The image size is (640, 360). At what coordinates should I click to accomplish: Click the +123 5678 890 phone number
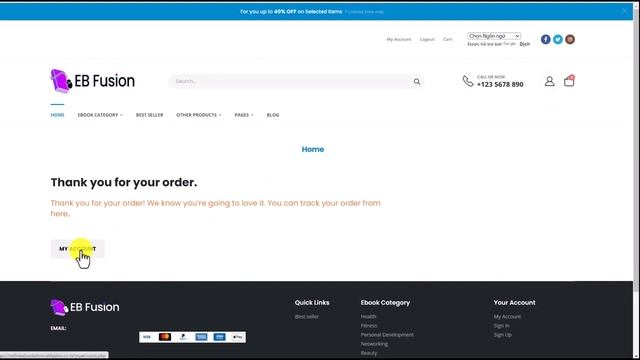pos(500,84)
